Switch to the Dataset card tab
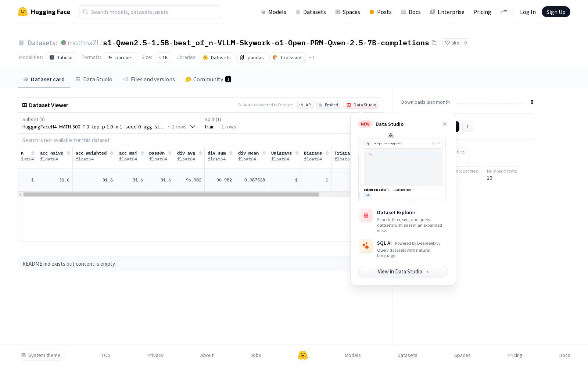This screenshot has width=588, height=368. 44,79
